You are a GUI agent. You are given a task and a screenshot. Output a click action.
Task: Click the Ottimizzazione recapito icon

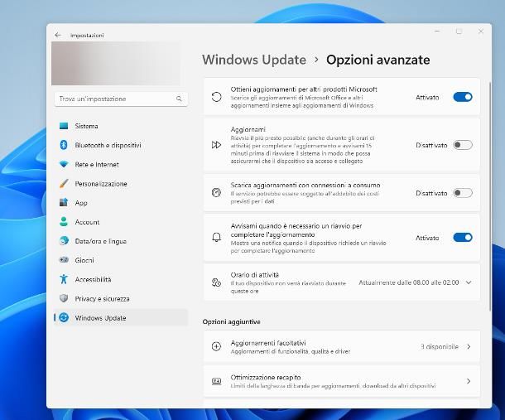point(216,381)
